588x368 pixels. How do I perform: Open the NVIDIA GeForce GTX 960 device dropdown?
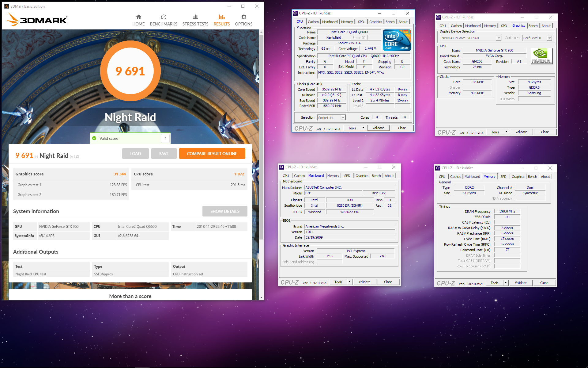click(x=471, y=38)
